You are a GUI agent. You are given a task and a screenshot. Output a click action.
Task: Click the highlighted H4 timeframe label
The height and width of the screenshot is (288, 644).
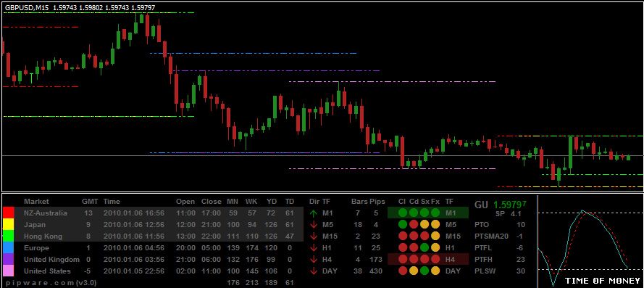tap(450, 260)
